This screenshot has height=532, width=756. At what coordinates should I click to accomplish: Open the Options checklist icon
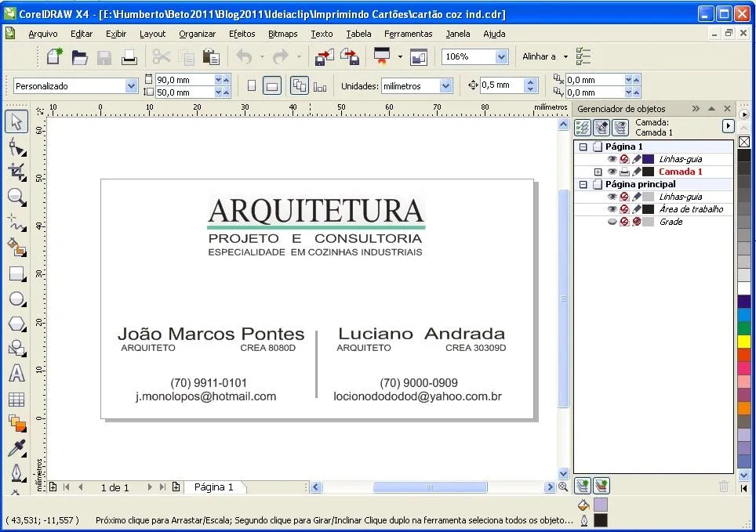pyautogui.click(x=583, y=56)
